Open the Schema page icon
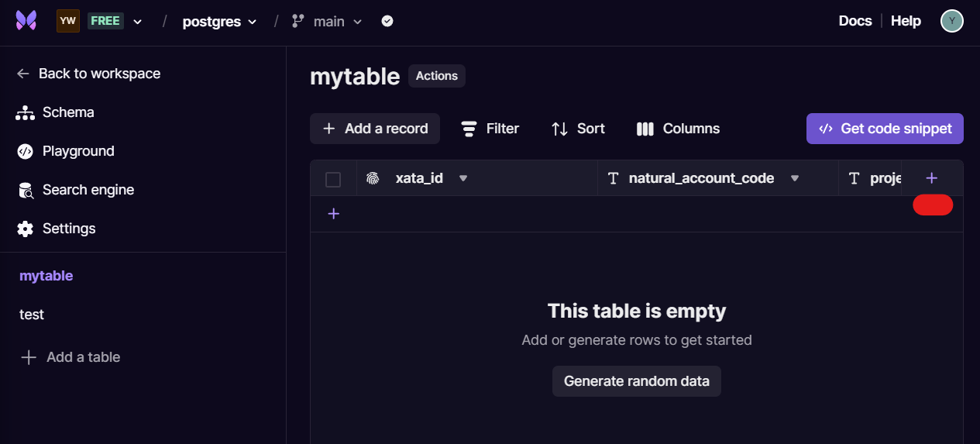 pos(25,113)
